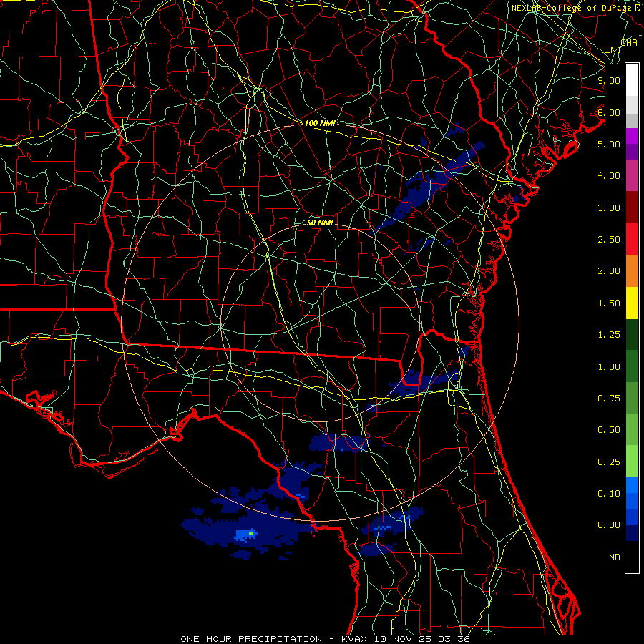The height and width of the screenshot is (644, 644).
Task: Select the 1.50 legend value
Action: click(609, 303)
